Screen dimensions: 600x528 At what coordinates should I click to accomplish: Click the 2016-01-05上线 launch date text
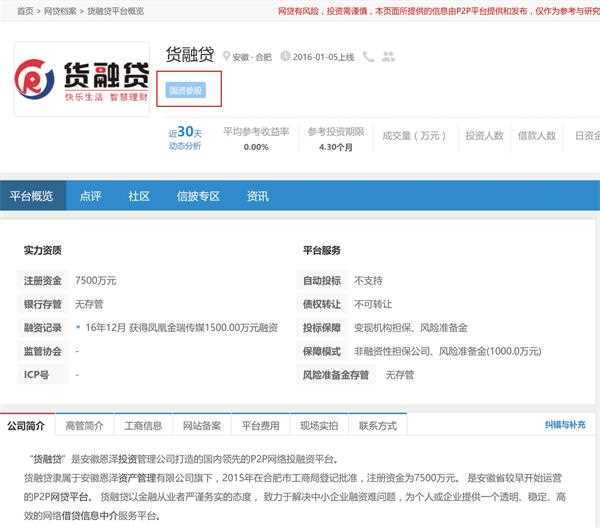323,57
